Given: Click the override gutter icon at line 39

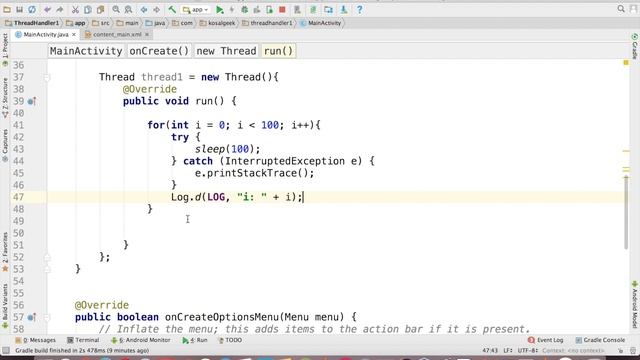Looking at the screenshot, I should (32, 101).
